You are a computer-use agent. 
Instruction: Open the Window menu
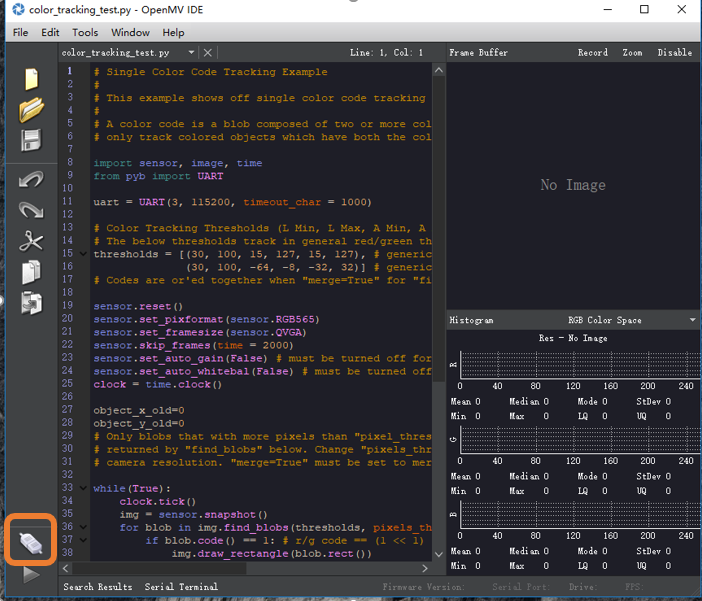click(x=130, y=33)
